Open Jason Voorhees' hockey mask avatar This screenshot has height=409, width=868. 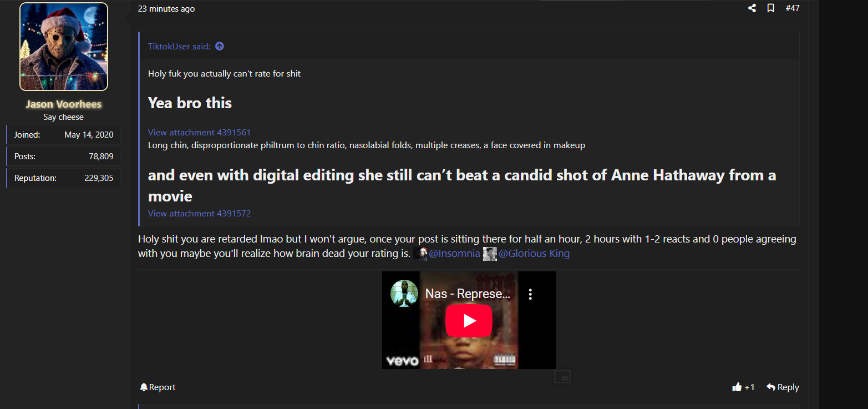click(x=64, y=47)
